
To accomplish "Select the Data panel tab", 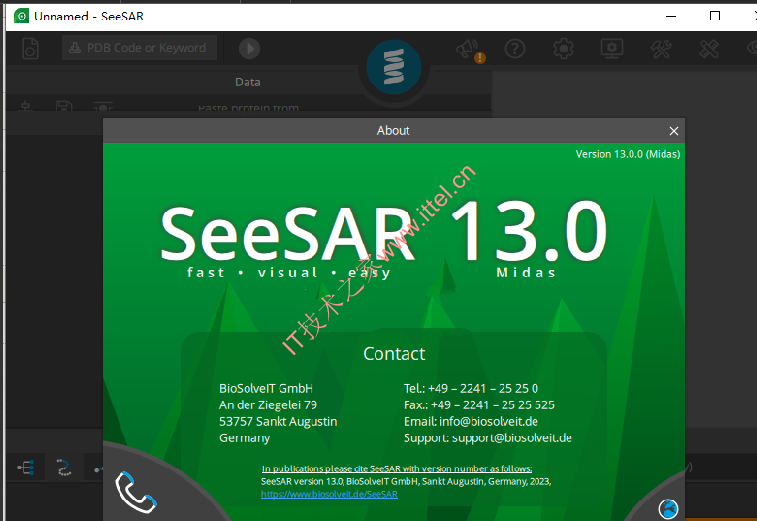I will point(248,82).
